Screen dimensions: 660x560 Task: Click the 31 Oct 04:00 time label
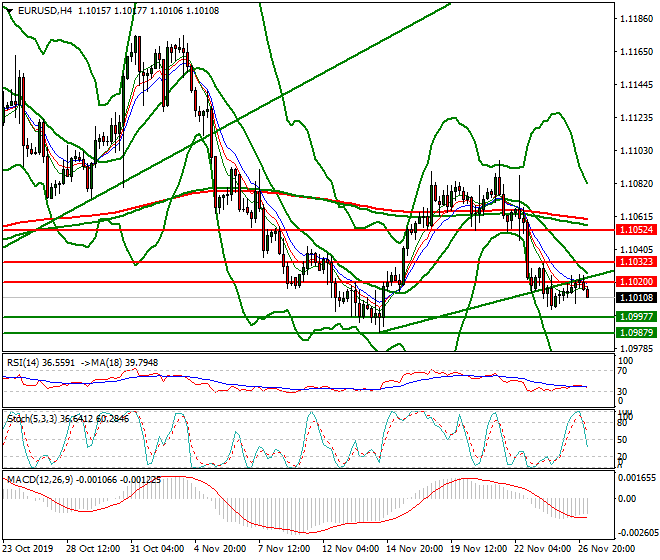pyautogui.click(x=157, y=549)
